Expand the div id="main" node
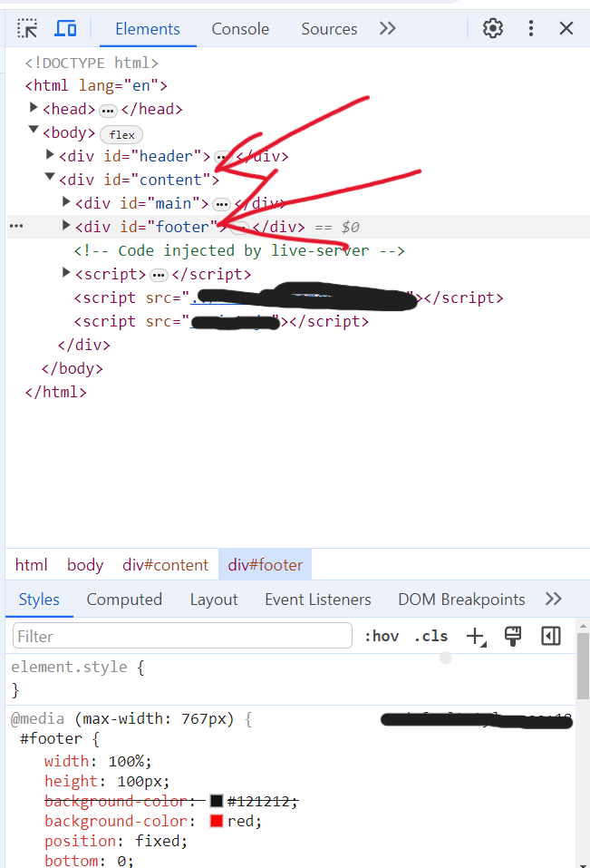 point(66,201)
